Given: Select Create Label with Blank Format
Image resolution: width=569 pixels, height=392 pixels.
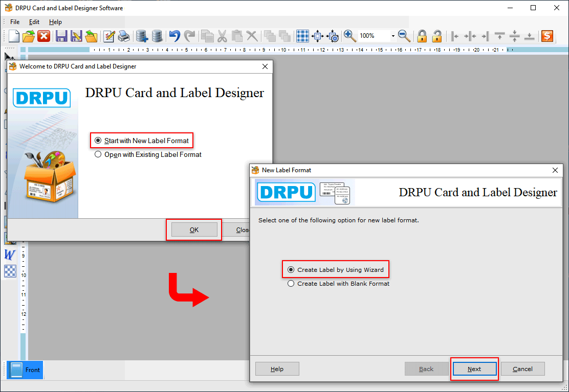Looking at the screenshot, I should pyautogui.click(x=339, y=283).
